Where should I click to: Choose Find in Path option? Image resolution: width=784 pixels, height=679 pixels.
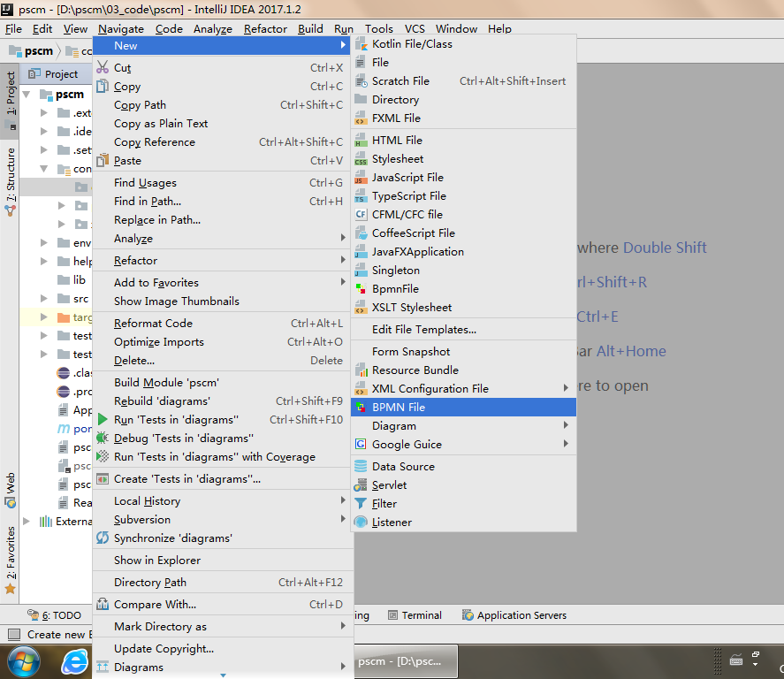tap(223, 202)
